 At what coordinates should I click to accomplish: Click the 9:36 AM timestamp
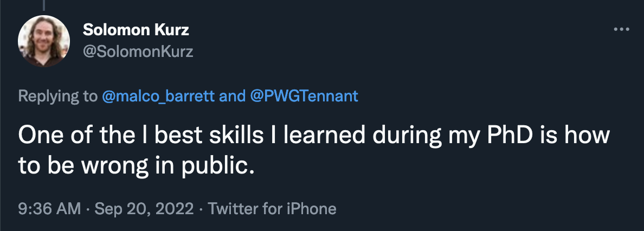coord(49,209)
